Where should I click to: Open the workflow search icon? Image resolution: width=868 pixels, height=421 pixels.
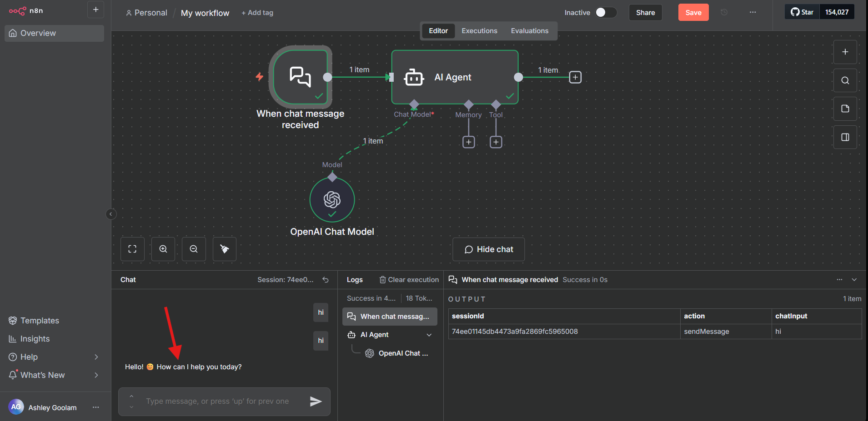[845, 80]
